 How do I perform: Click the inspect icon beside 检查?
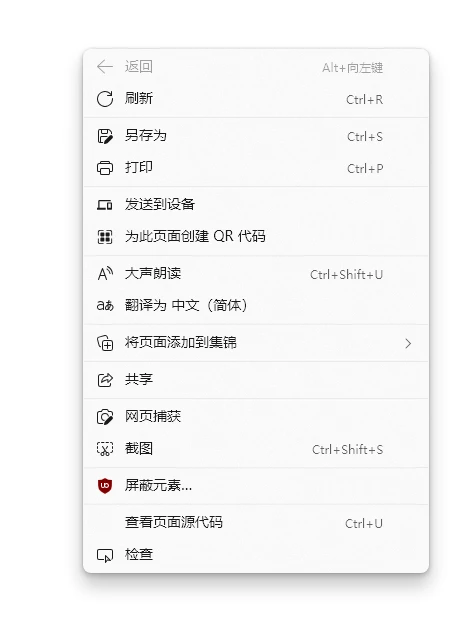[x=105, y=555]
